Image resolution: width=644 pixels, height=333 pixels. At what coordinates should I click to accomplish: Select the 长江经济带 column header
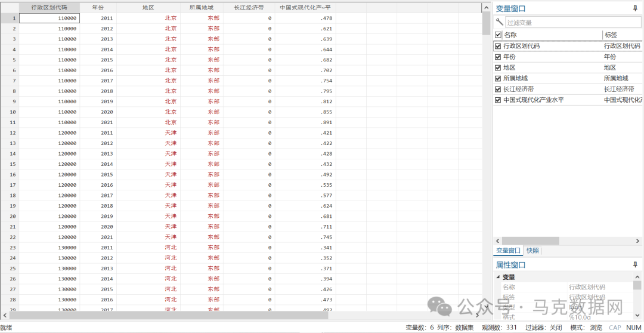(249, 7)
